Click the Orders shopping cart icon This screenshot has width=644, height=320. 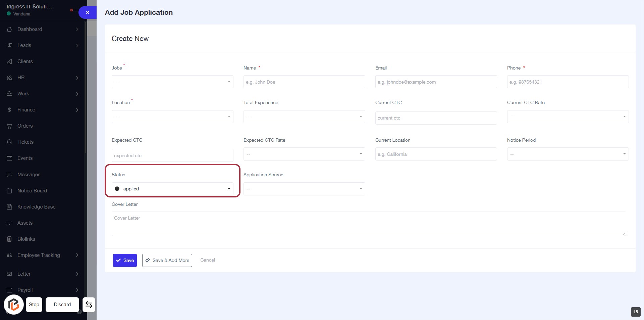point(9,126)
